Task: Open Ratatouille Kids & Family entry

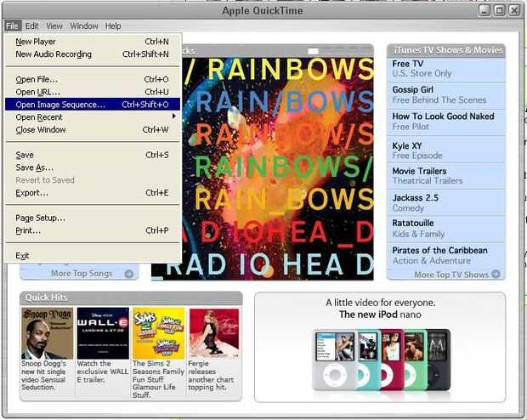Action: (446, 229)
